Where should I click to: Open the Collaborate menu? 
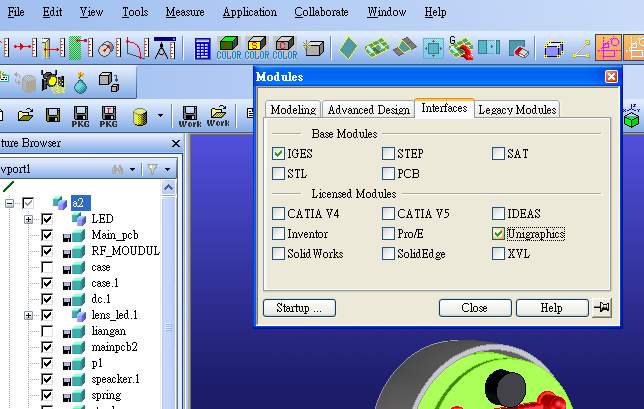tap(321, 12)
